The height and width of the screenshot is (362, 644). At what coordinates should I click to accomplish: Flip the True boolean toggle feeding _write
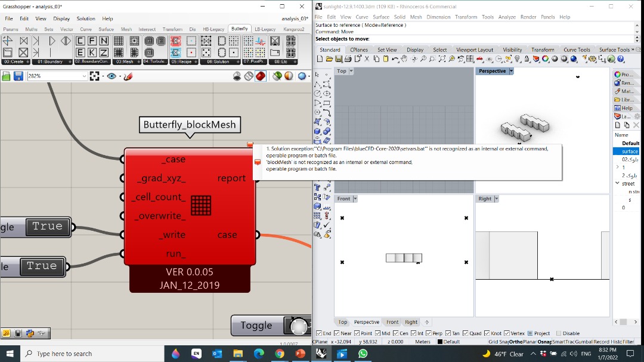click(47, 227)
